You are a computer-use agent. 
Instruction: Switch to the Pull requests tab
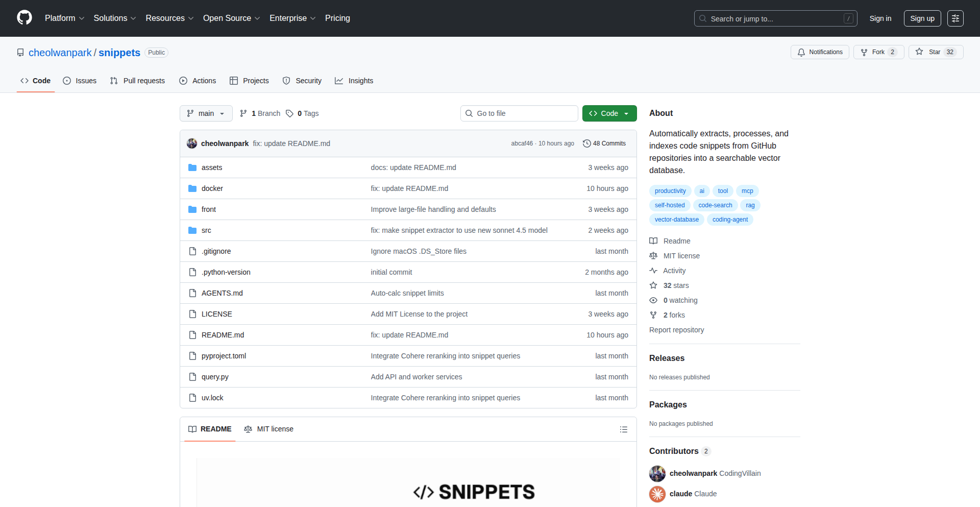pyautogui.click(x=137, y=81)
